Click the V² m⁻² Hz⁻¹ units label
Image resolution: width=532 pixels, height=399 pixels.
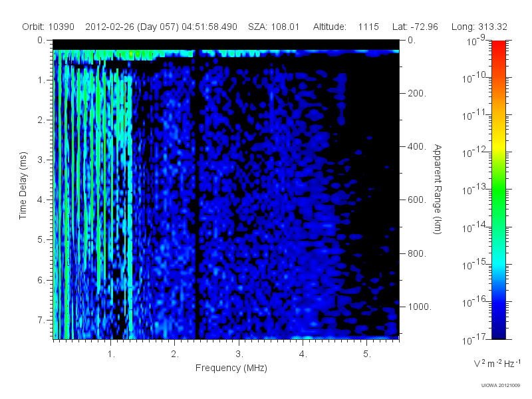click(497, 363)
